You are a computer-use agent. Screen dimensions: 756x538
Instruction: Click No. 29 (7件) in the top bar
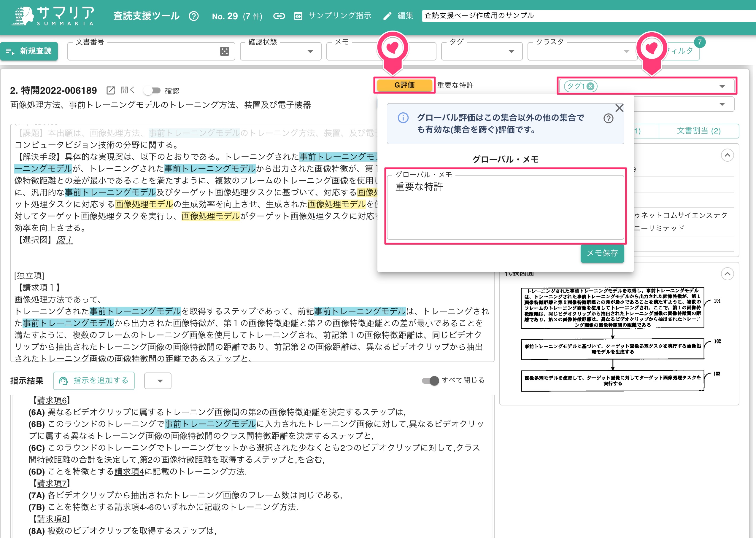click(237, 15)
